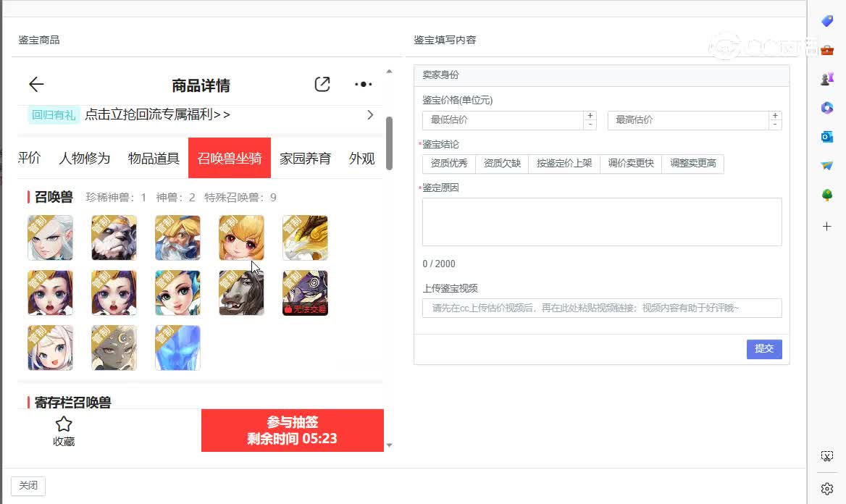
Task: Submit the appraisal with 提交 button
Action: (x=764, y=349)
